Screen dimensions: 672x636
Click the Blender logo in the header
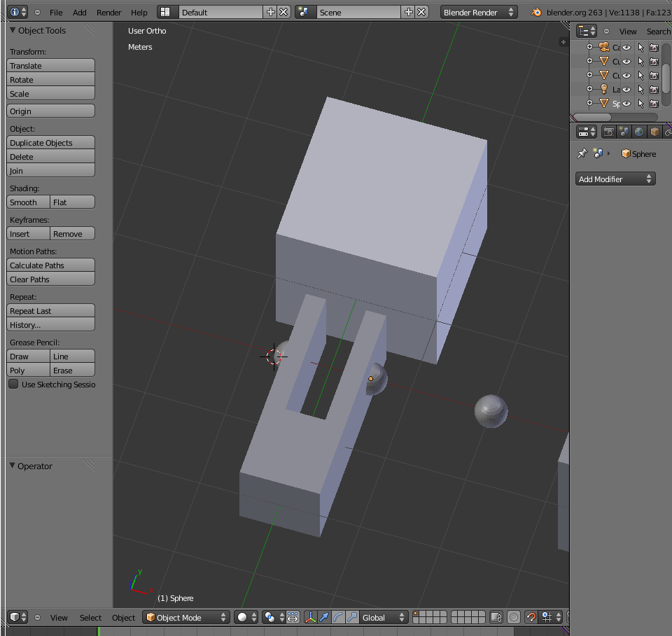point(536,12)
